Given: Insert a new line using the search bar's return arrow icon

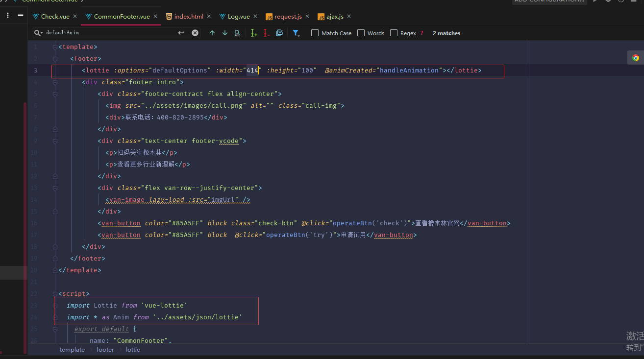Looking at the screenshot, I should [181, 33].
